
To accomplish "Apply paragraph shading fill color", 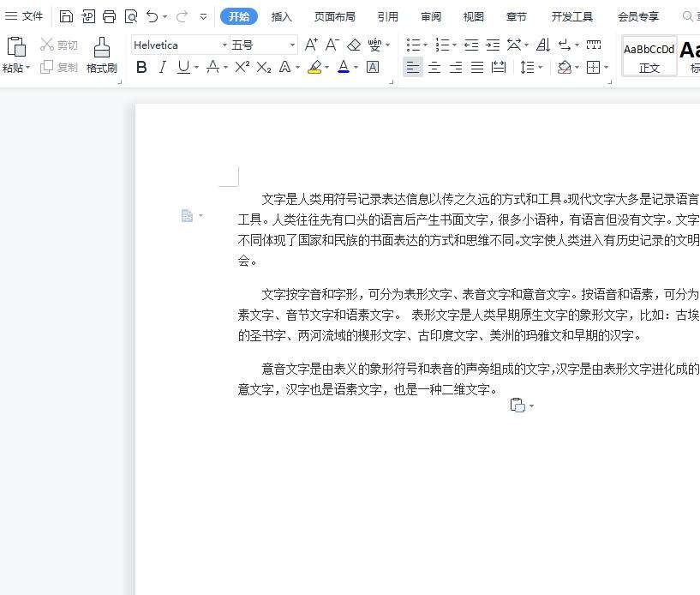I will pyautogui.click(x=565, y=68).
